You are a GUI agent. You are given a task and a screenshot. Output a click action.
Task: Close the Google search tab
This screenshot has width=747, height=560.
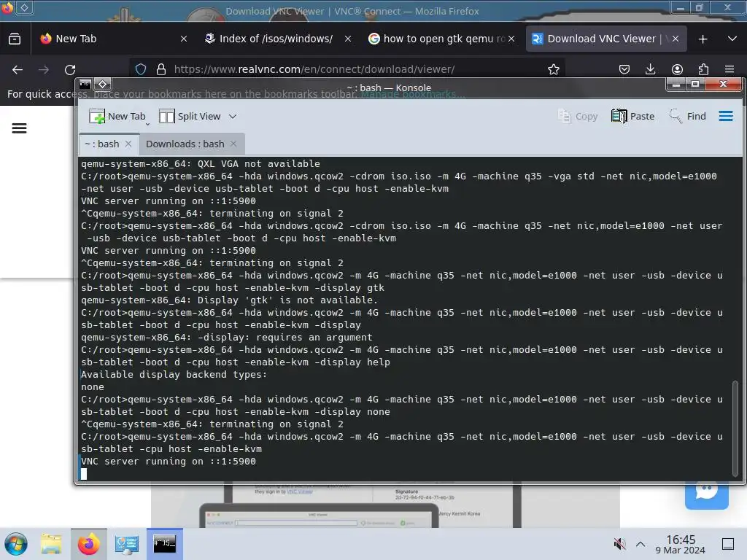[x=511, y=39]
